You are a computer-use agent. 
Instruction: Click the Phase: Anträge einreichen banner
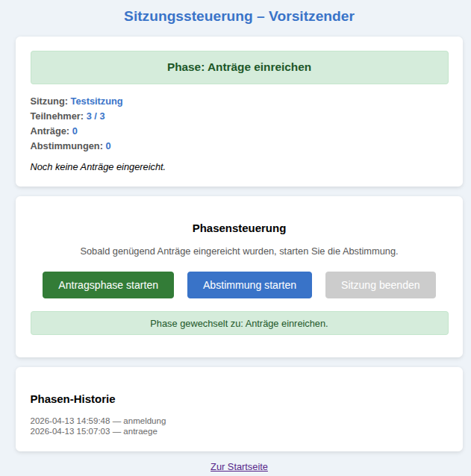click(239, 67)
